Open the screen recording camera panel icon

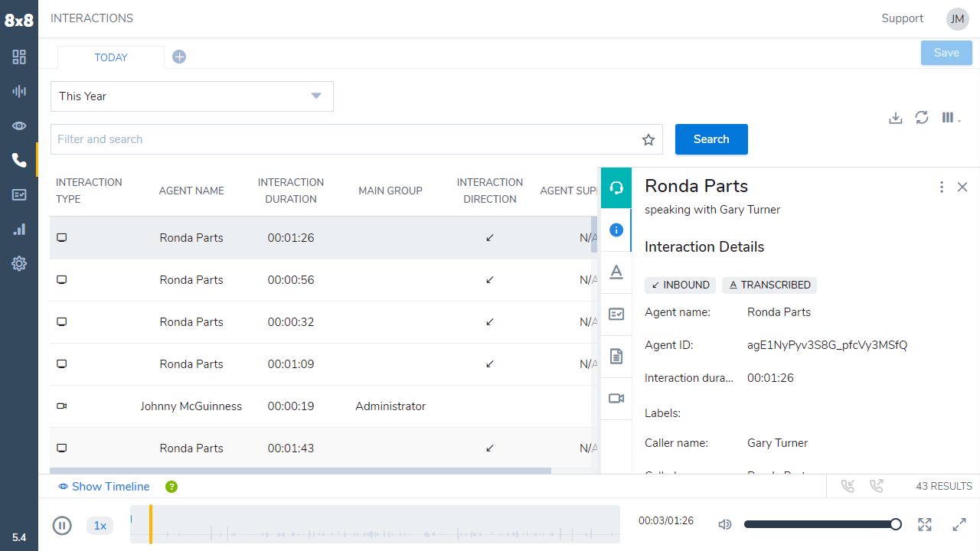(616, 398)
